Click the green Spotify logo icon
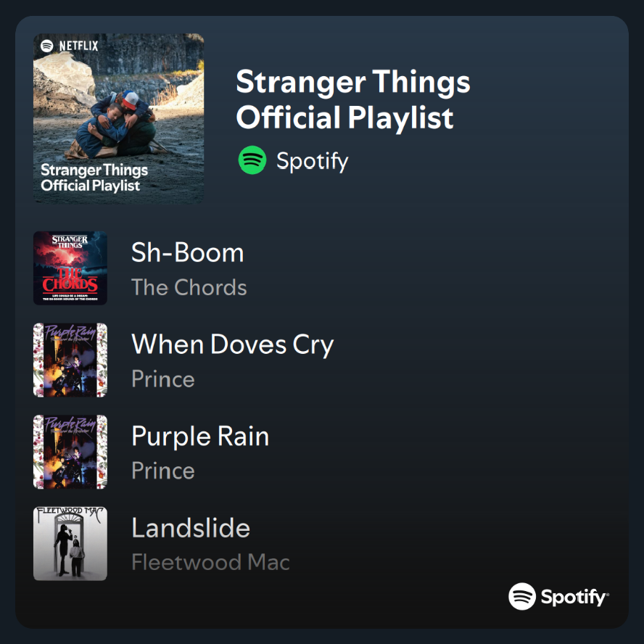The width and height of the screenshot is (644, 644). (x=252, y=160)
